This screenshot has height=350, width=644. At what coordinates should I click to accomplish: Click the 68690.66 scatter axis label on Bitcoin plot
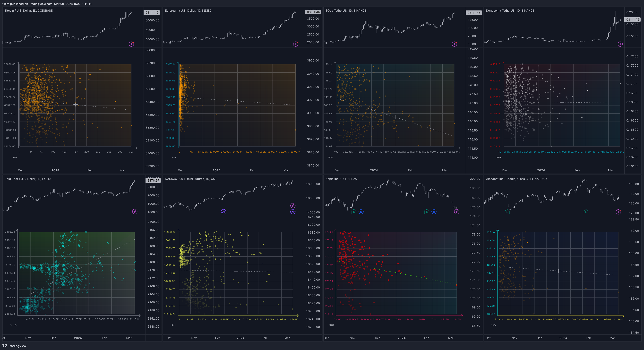click(x=10, y=64)
